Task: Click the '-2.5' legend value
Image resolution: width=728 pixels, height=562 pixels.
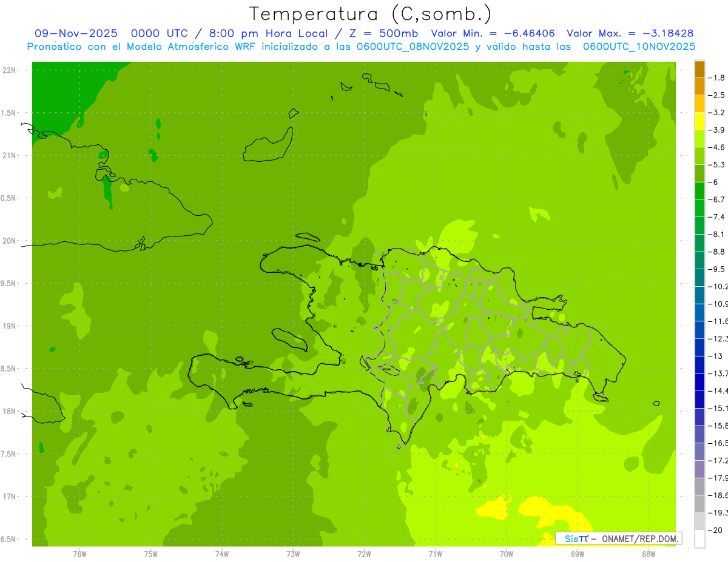Action: point(718,95)
